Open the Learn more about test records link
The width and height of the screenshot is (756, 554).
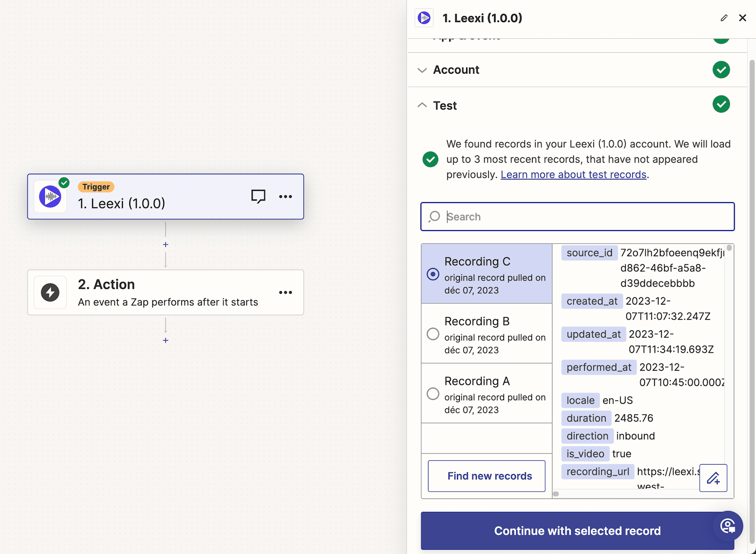point(573,174)
